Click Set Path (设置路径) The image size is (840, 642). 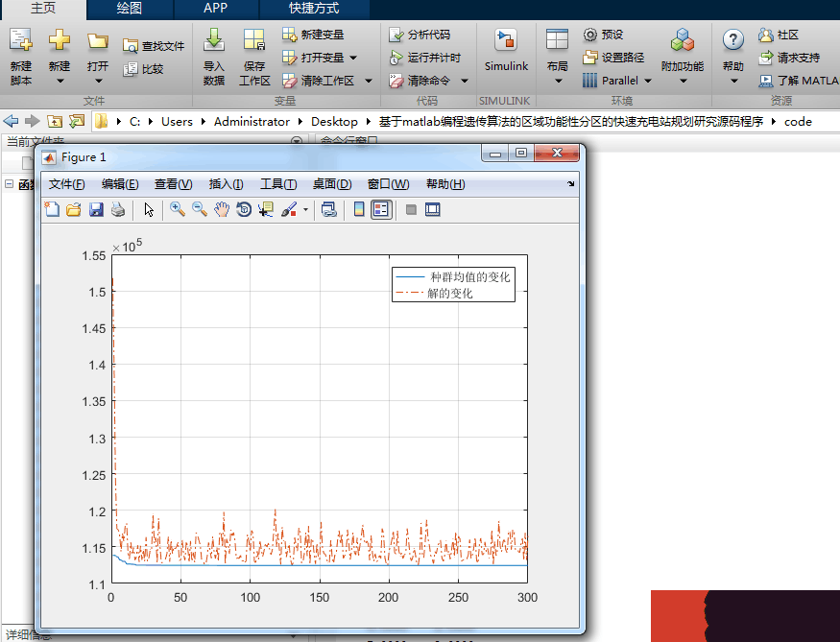(x=613, y=58)
